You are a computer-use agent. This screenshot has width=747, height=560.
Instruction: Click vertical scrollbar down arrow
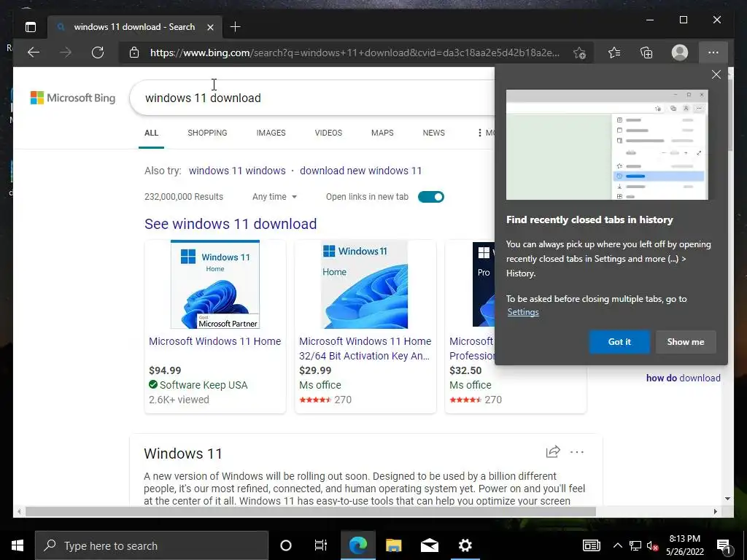point(727,499)
